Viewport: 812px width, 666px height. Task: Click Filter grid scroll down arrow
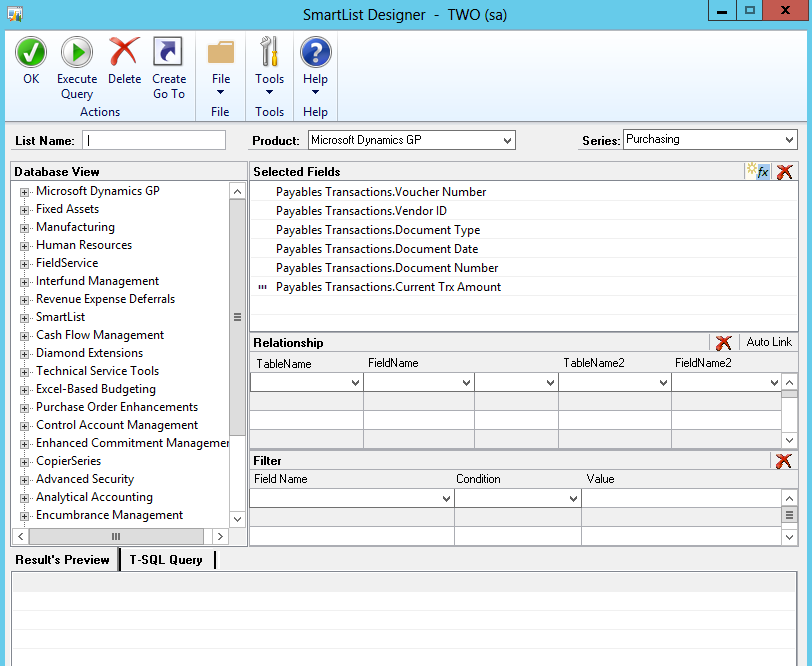[x=789, y=537]
